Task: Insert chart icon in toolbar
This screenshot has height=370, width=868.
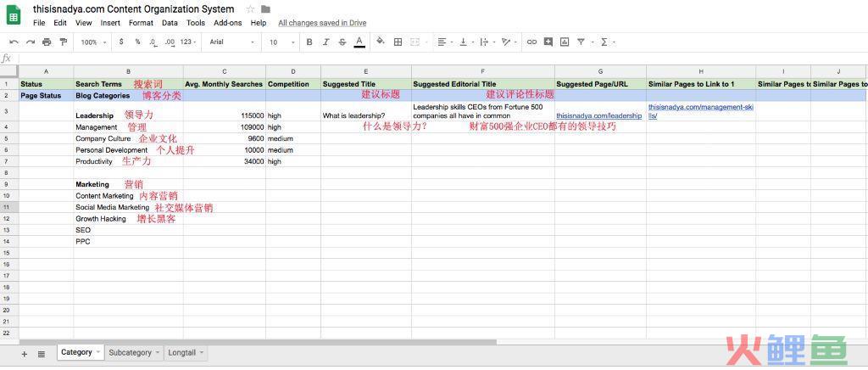Action: 564,42
